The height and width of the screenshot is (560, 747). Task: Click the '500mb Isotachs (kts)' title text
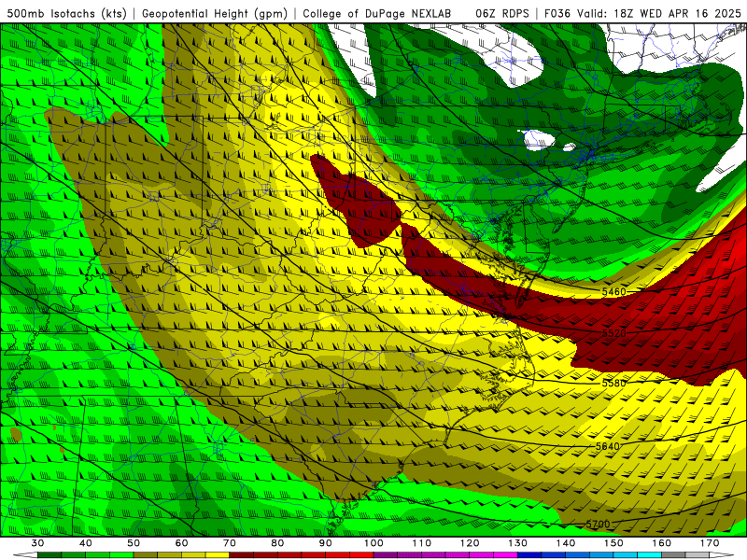pyautogui.click(x=66, y=13)
